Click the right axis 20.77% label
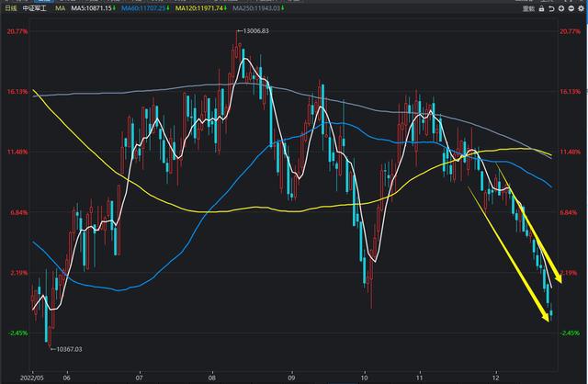Screen dimensions: 588x384 coord(570,31)
